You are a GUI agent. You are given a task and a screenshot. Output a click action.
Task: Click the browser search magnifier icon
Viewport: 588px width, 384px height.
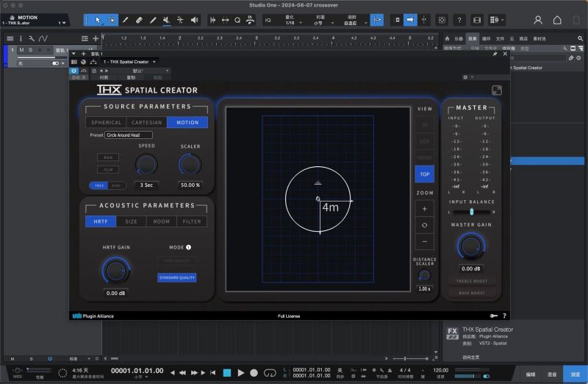pos(580,38)
